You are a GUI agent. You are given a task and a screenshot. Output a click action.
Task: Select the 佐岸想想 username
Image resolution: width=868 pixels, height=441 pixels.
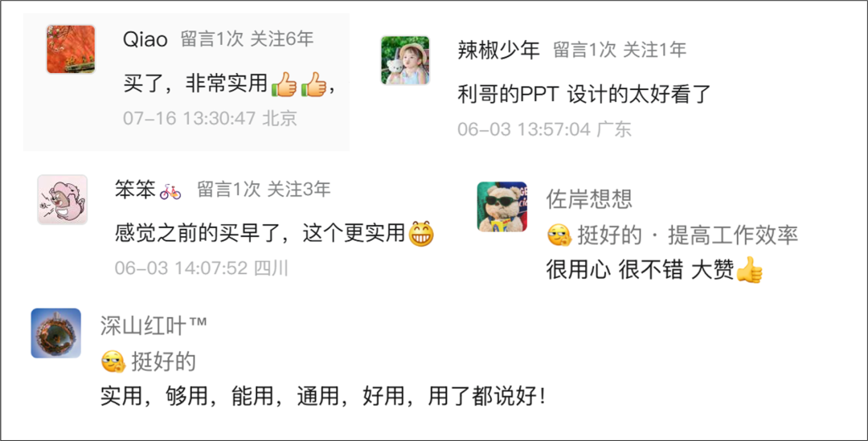[x=589, y=199]
